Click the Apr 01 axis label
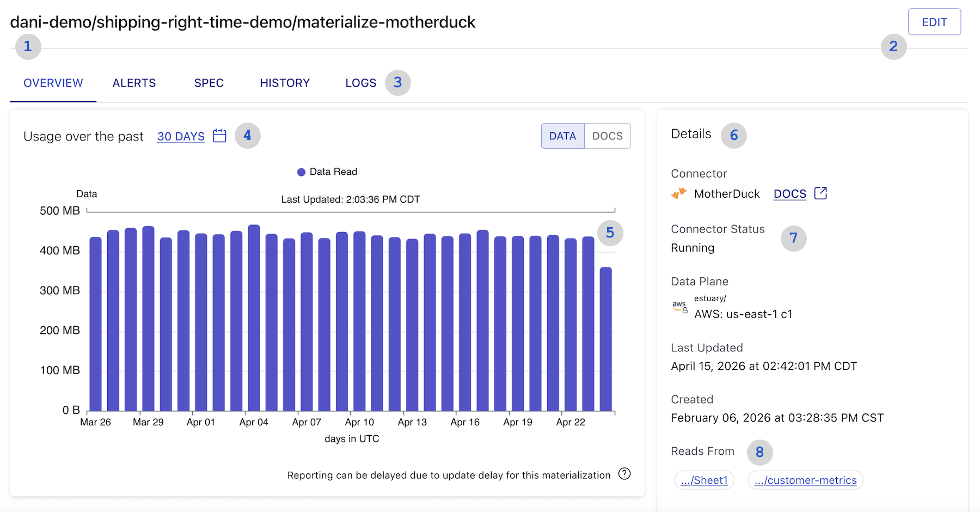Image resolution: width=980 pixels, height=512 pixels. (x=201, y=422)
